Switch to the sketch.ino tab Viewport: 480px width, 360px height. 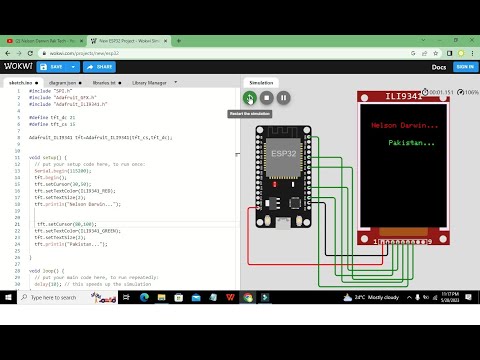click(x=23, y=83)
